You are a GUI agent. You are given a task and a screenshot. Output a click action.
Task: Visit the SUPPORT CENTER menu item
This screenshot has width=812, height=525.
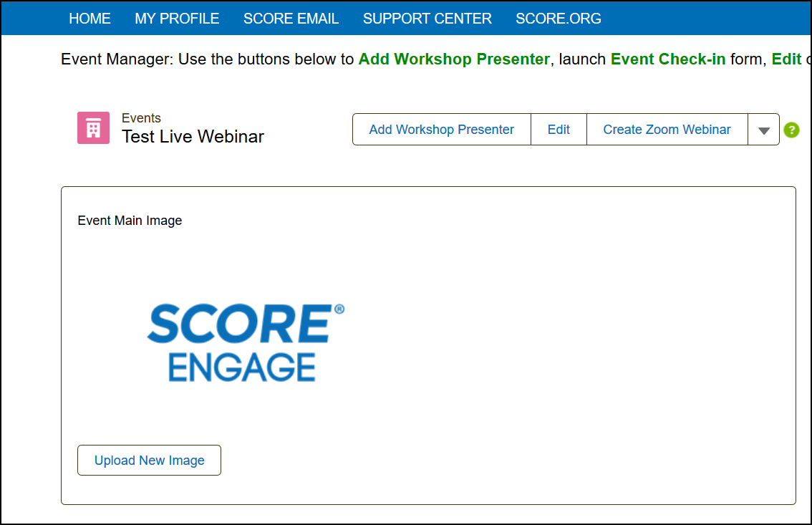427,19
